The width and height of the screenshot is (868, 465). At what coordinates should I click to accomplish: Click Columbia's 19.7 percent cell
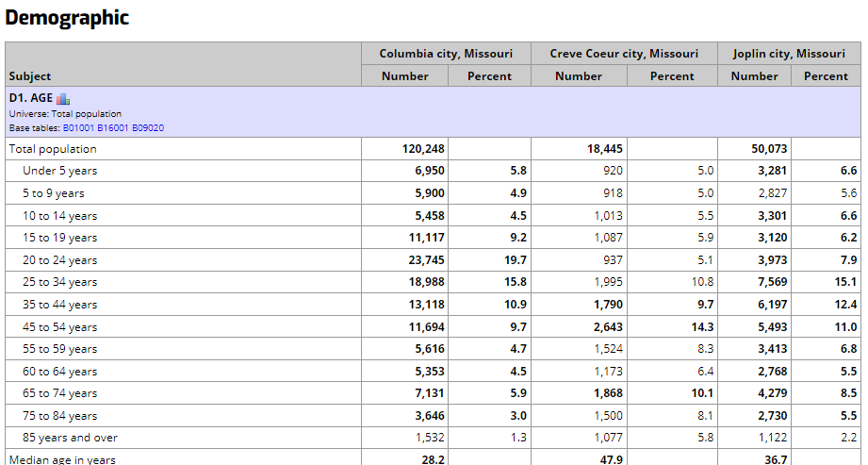point(517,260)
